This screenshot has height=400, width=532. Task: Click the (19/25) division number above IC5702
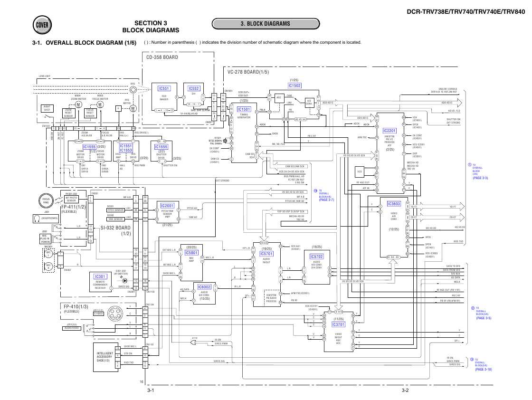[316, 247]
